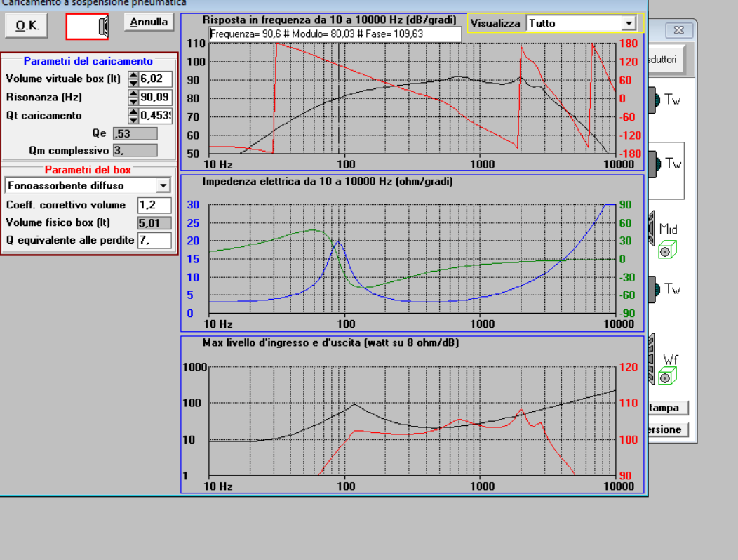Close the background window with X button
This screenshot has width=738, height=560.
coord(678,30)
